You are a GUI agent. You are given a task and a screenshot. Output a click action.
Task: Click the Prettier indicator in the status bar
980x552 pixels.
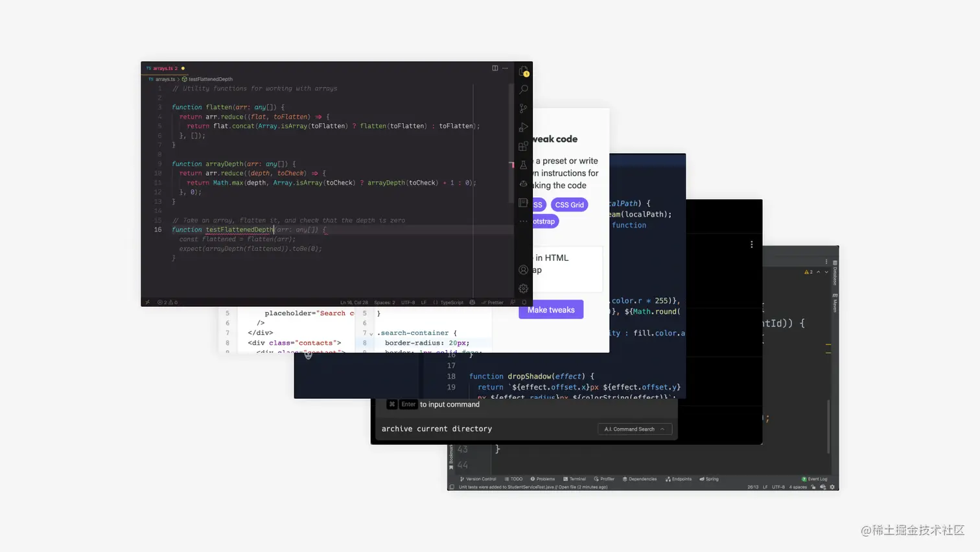point(493,302)
